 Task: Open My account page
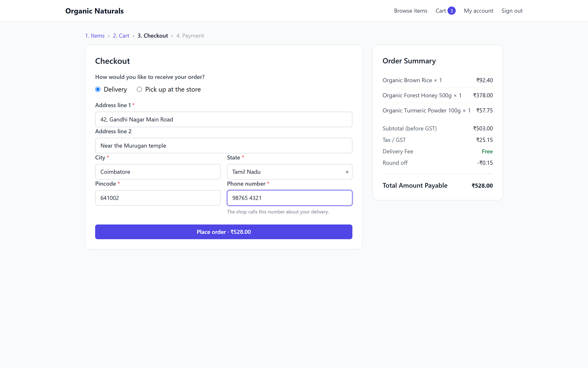pos(478,11)
